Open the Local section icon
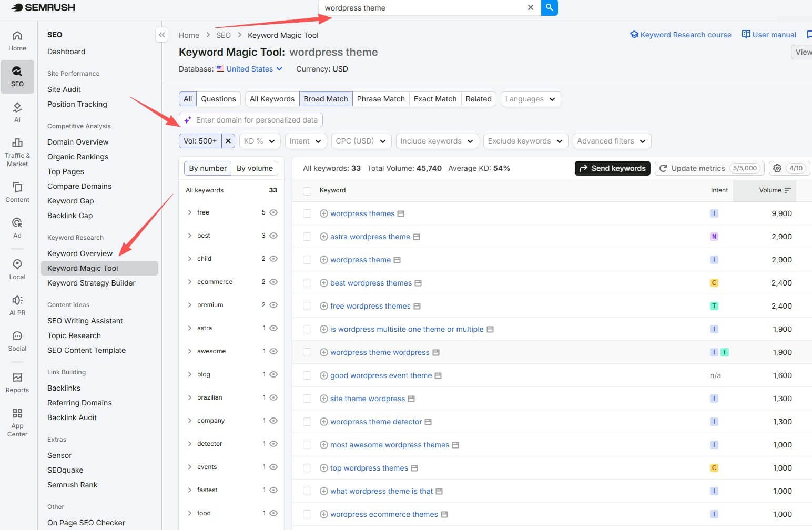Viewport: 812px width, 530px height. point(17,269)
